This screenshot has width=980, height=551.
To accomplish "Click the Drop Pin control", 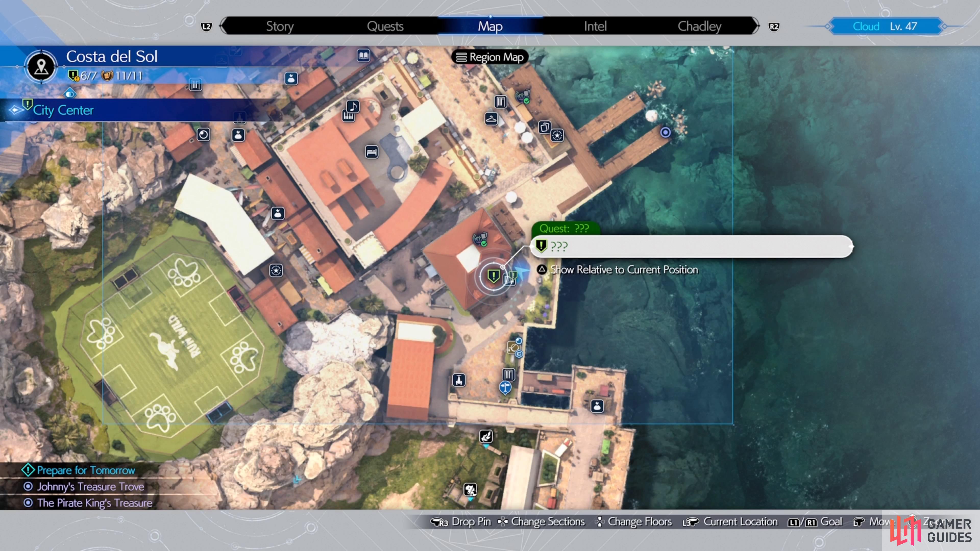I will [460, 522].
